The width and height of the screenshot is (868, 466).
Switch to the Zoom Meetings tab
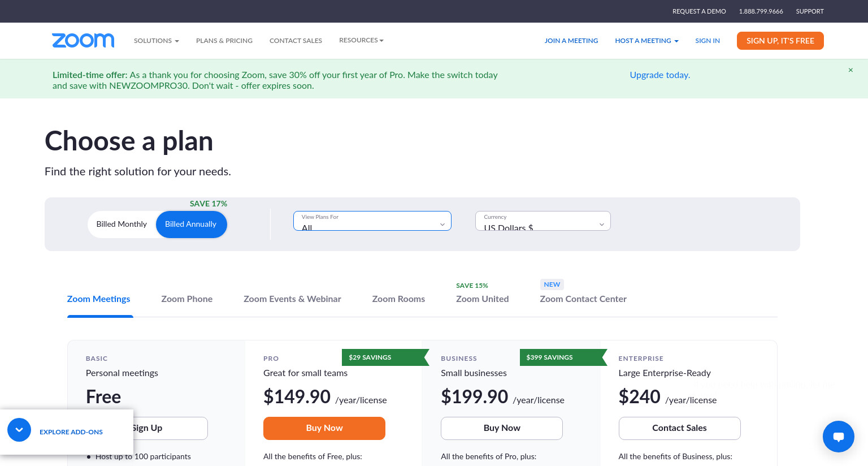(99, 299)
